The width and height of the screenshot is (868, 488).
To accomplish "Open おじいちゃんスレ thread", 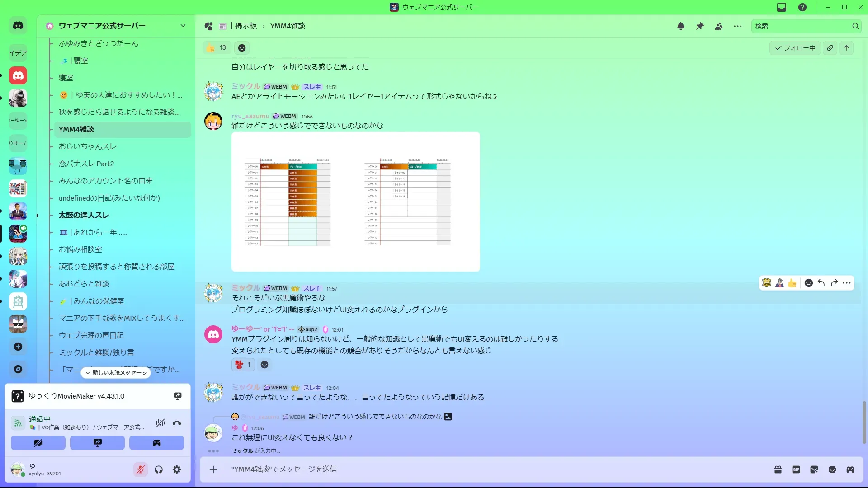I will 88,146.
